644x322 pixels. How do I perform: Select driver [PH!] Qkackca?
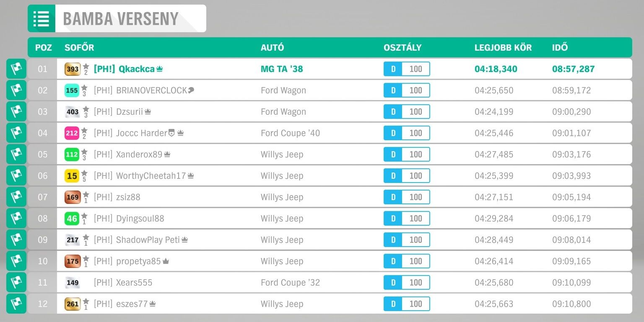tap(124, 69)
